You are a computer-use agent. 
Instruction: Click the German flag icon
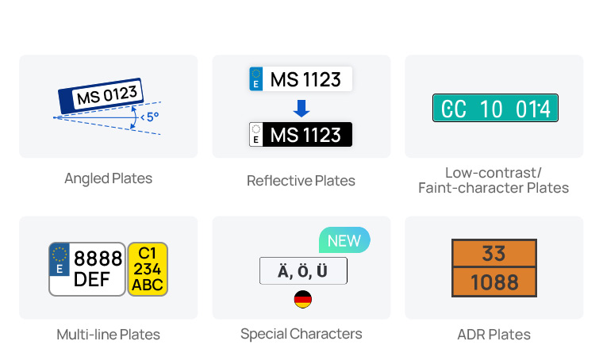302,299
